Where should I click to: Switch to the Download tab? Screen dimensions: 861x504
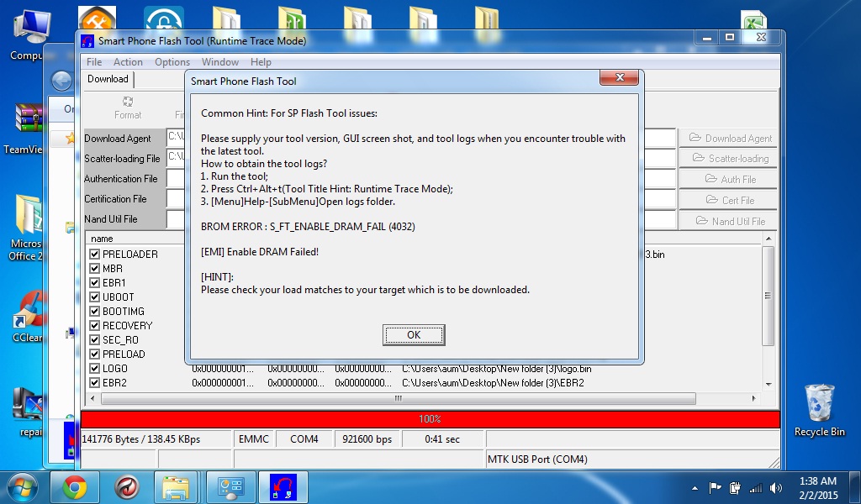click(x=108, y=79)
